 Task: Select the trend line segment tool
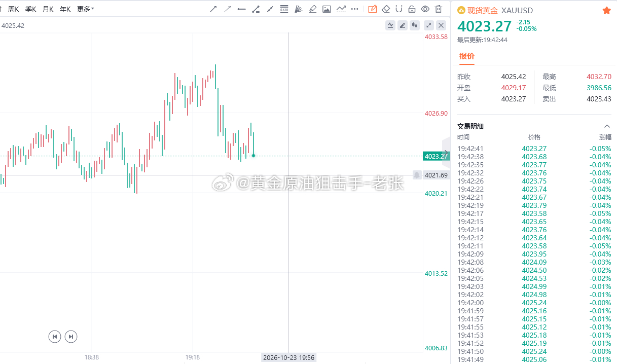(270, 9)
